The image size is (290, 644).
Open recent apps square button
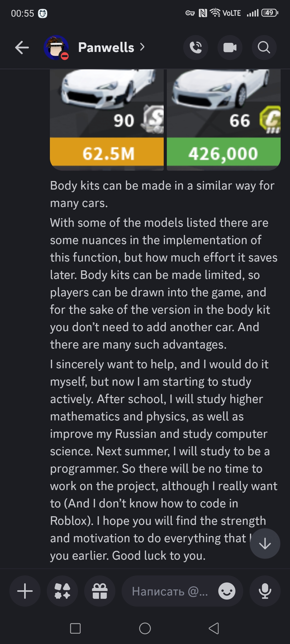click(x=75, y=628)
